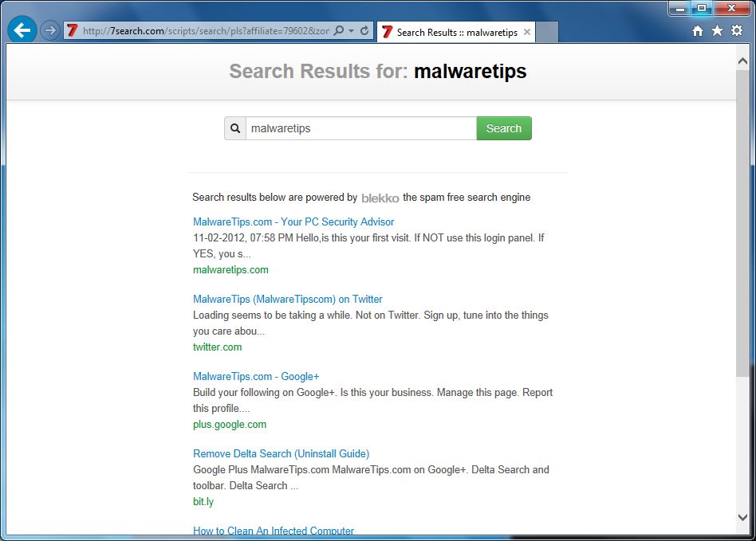The width and height of the screenshot is (756, 541).
Task: Click the Search Results for: malwaretips heading
Action: (x=377, y=71)
